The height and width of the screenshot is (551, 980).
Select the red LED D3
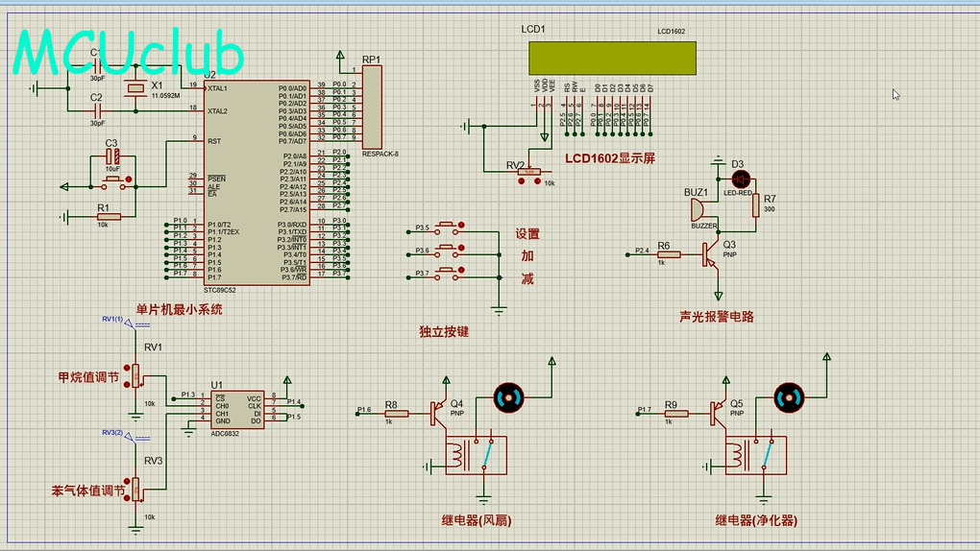pyautogui.click(x=740, y=180)
